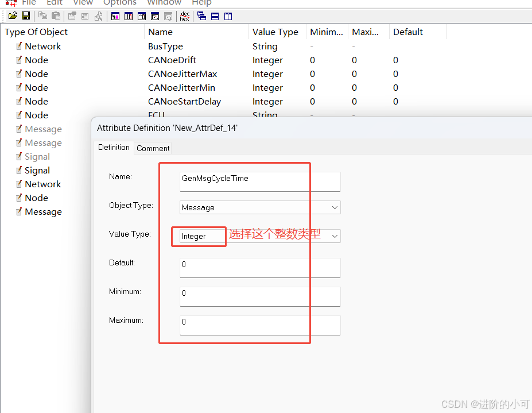Select the CANoeStartDelay name cell

point(184,102)
